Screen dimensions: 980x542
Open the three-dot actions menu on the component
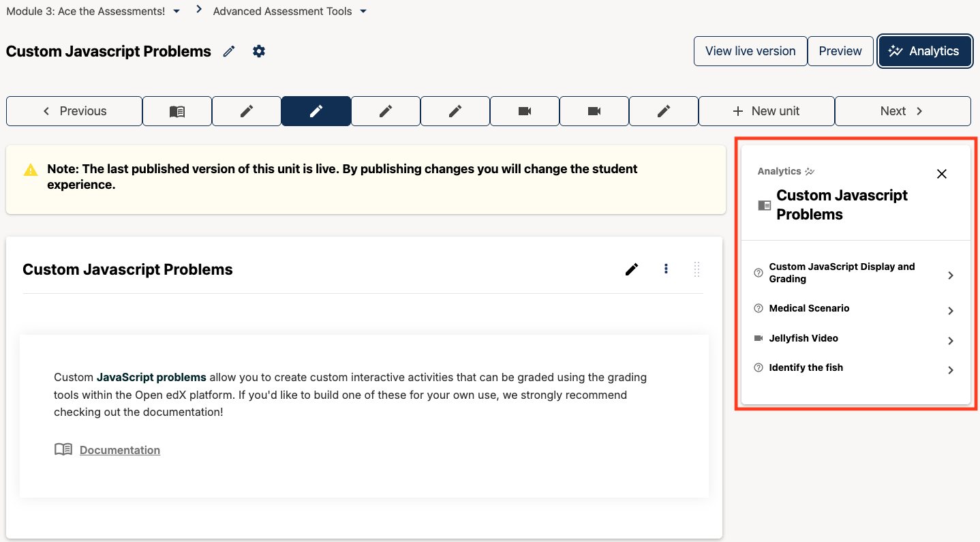(666, 269)
